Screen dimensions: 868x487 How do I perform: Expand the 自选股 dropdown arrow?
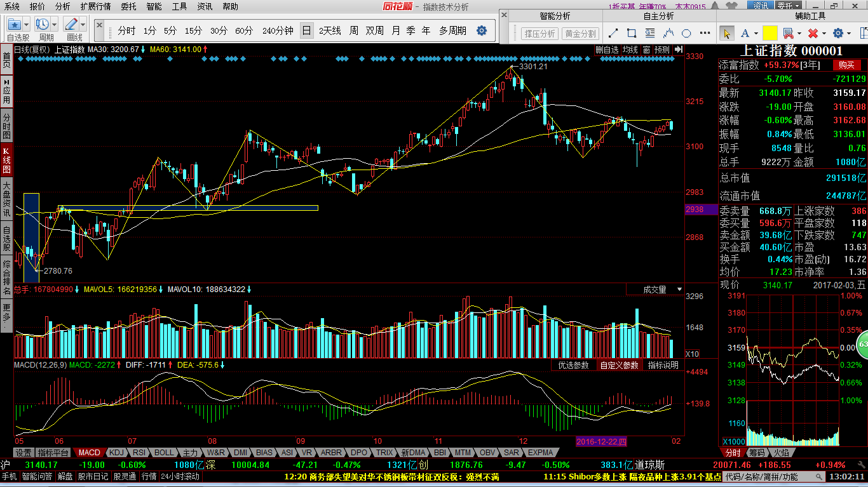tap(27, 25)
